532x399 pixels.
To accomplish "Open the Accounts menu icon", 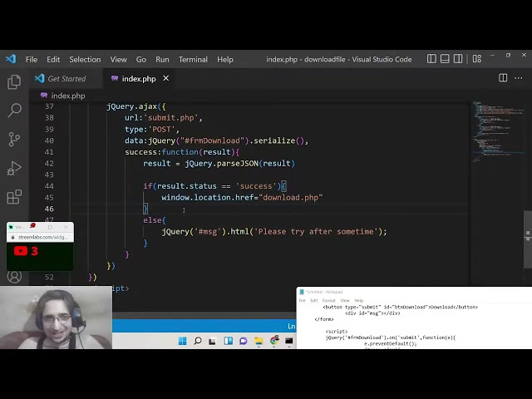I will [x=14, y=277].
